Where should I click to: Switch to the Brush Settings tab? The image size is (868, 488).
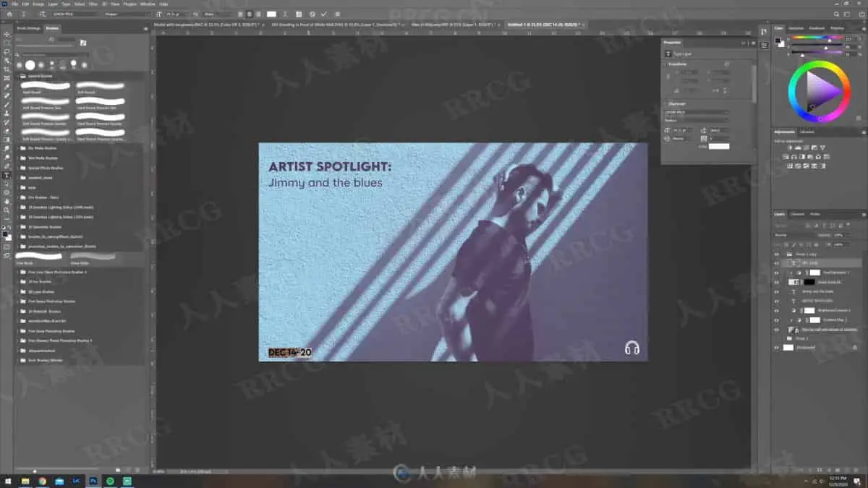tap(28, 28)
